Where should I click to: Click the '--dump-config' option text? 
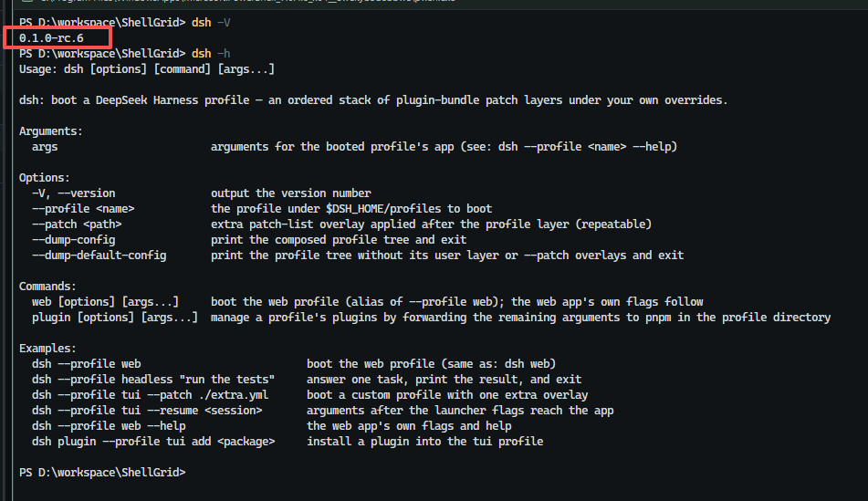point(74,240)
